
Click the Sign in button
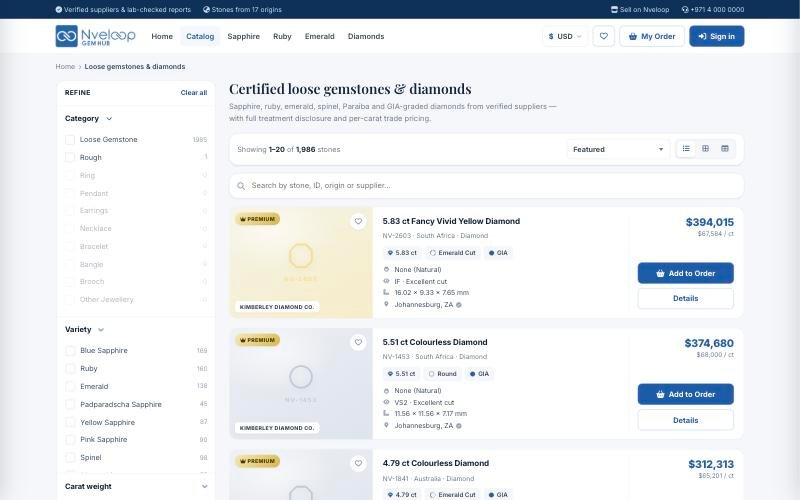[716, 36]
